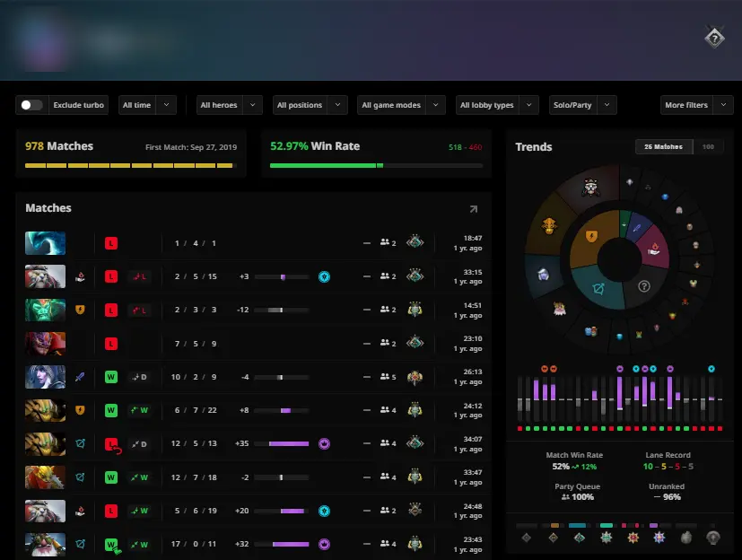Select the unknown role question segment in wheel

coord(643,286)
